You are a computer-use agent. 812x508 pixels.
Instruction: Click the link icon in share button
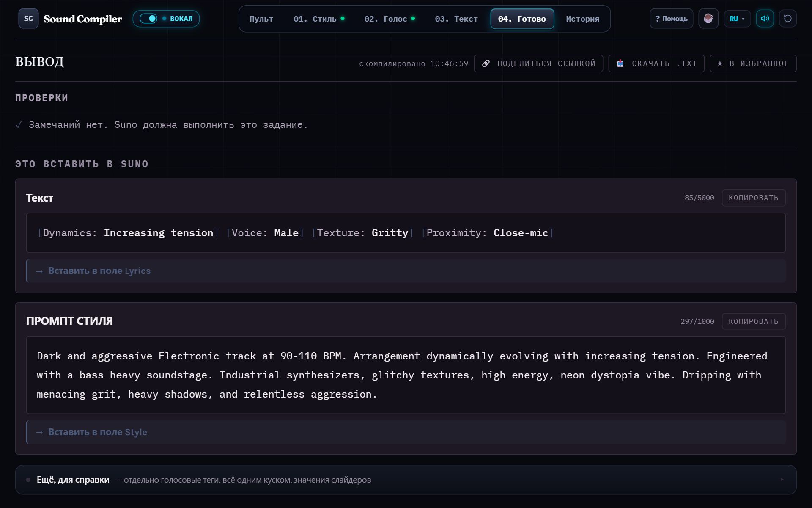coord(486,63)
